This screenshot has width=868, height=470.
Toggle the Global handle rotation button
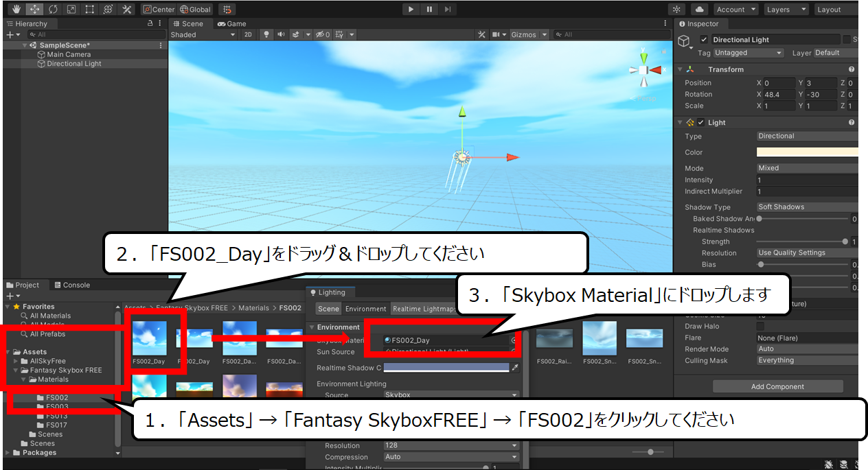click(x=196, y=10)
